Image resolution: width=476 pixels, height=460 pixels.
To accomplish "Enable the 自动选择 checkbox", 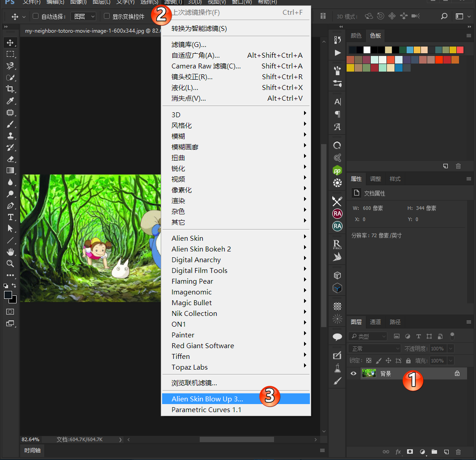I will pos(35,16).
